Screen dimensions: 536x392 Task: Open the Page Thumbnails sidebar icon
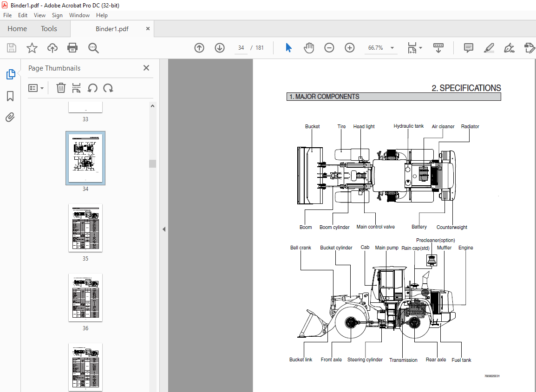click(x=11, y=74)
